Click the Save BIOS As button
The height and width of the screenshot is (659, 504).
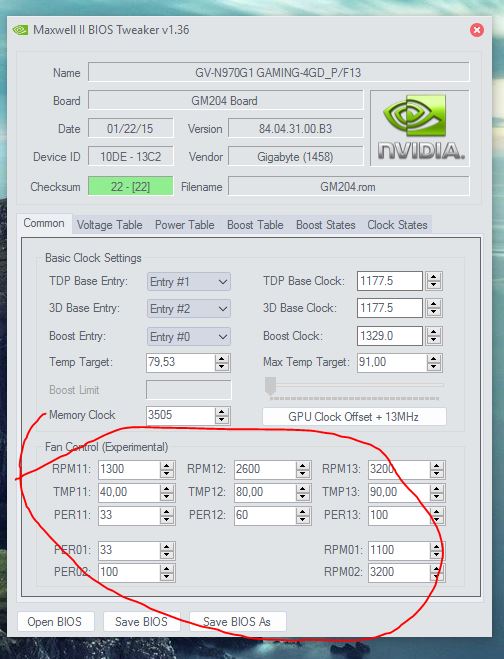click(x=237, y=622)
